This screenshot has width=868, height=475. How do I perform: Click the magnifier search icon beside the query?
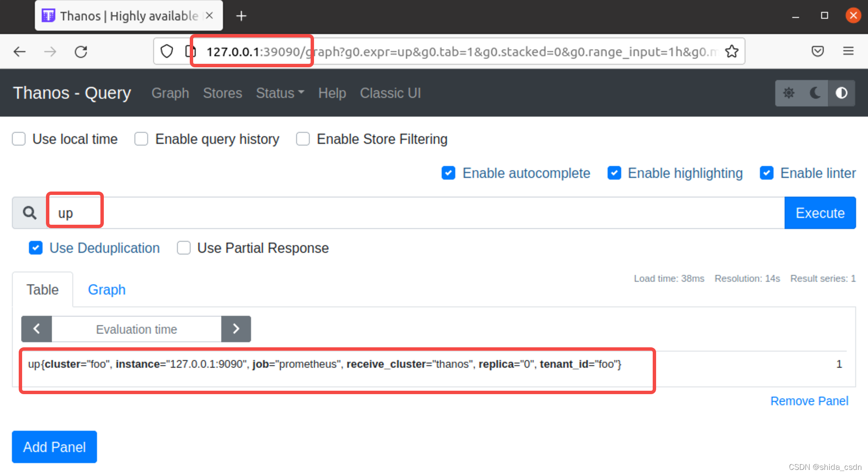coord(29,213)
